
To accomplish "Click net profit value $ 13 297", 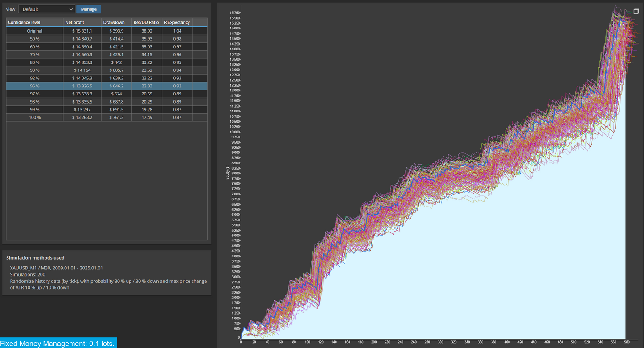I will 82,109.
